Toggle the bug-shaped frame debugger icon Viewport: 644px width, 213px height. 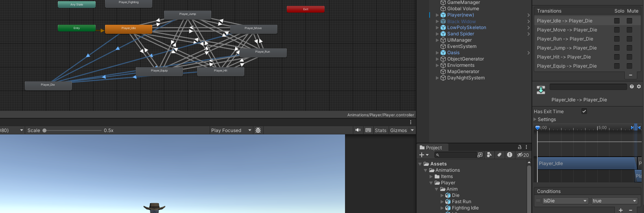[258, 130]
